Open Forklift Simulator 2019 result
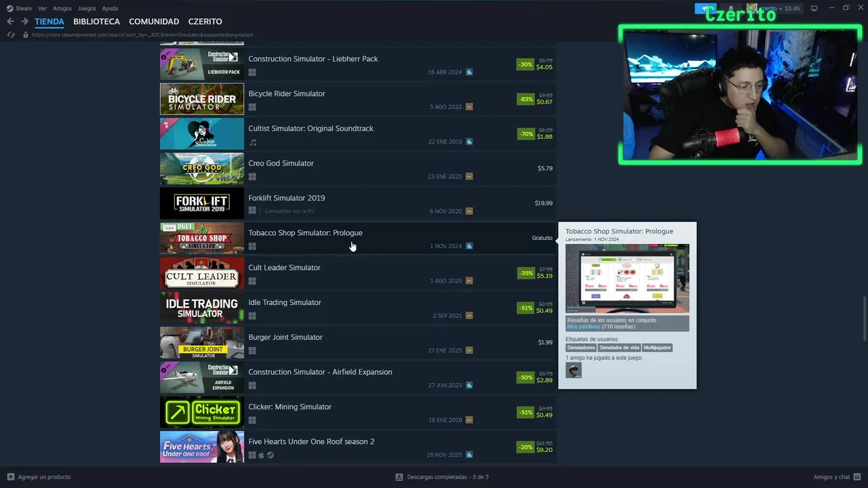This screenshot has height=488, width=868. pos(358,204)
